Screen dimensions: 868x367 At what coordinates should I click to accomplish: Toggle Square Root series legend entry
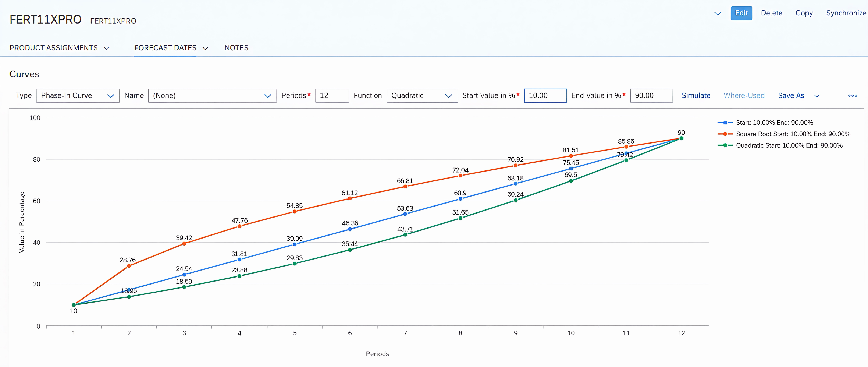click(784, 134)
